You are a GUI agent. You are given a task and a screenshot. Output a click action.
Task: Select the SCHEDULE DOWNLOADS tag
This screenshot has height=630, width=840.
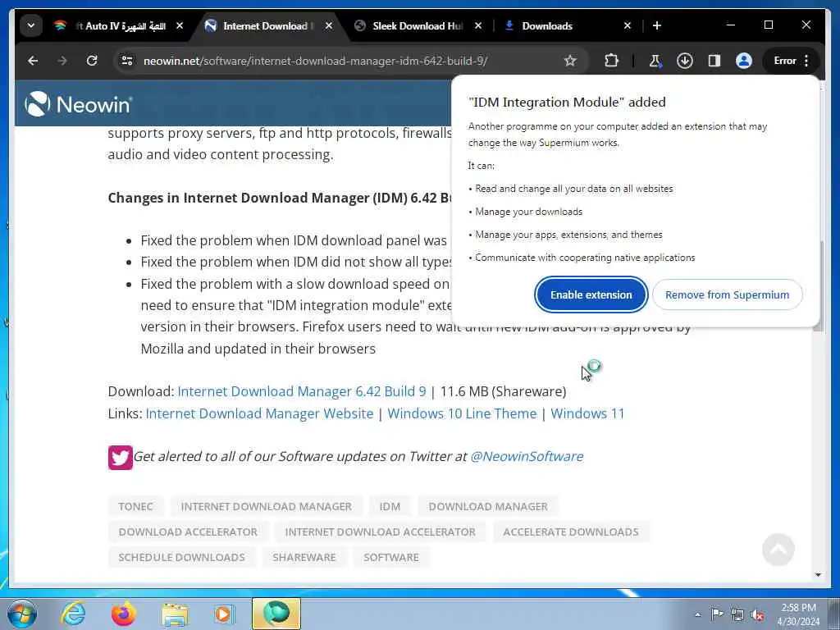181,557
